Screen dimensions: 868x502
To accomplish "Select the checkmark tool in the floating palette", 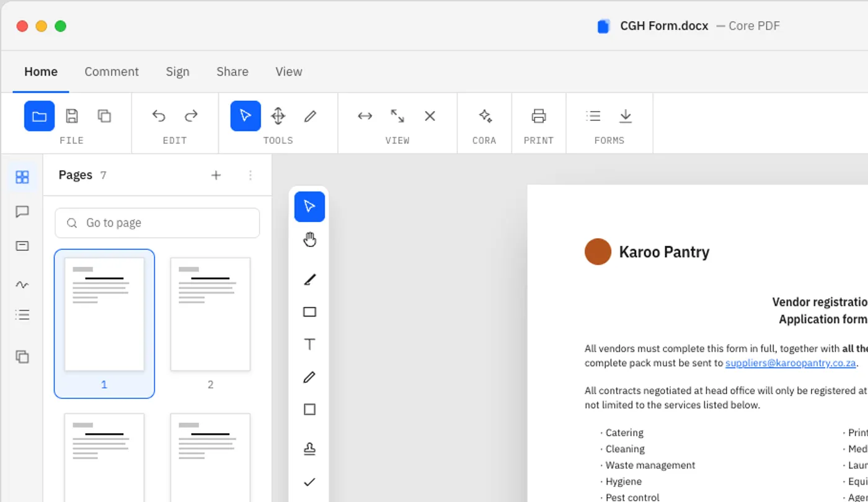I will 309,482.
